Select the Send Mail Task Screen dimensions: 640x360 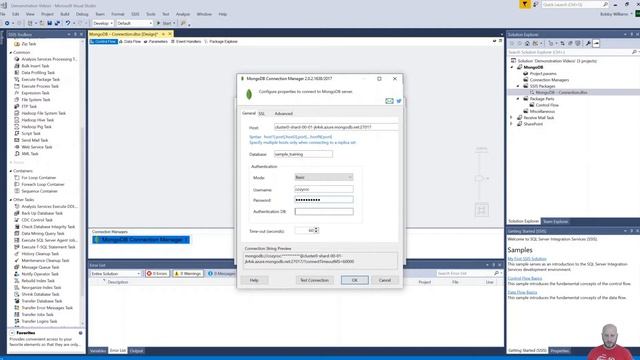(x=34, y=140)
